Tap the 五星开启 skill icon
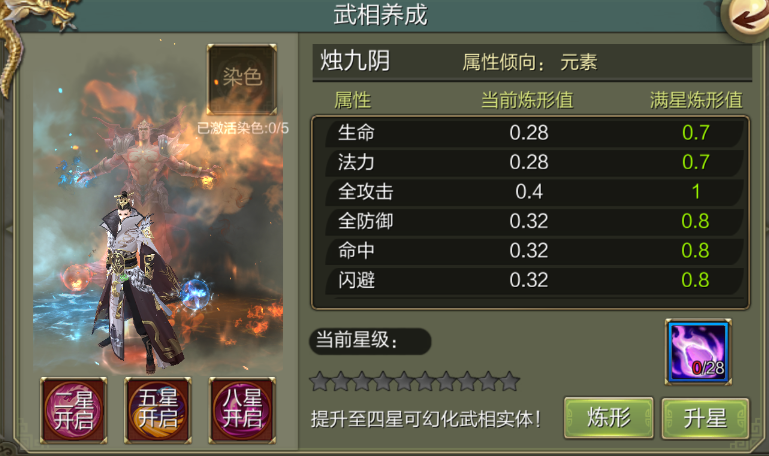Image resolution: width=769 pixels, height=456 pixels. point(157,410)
